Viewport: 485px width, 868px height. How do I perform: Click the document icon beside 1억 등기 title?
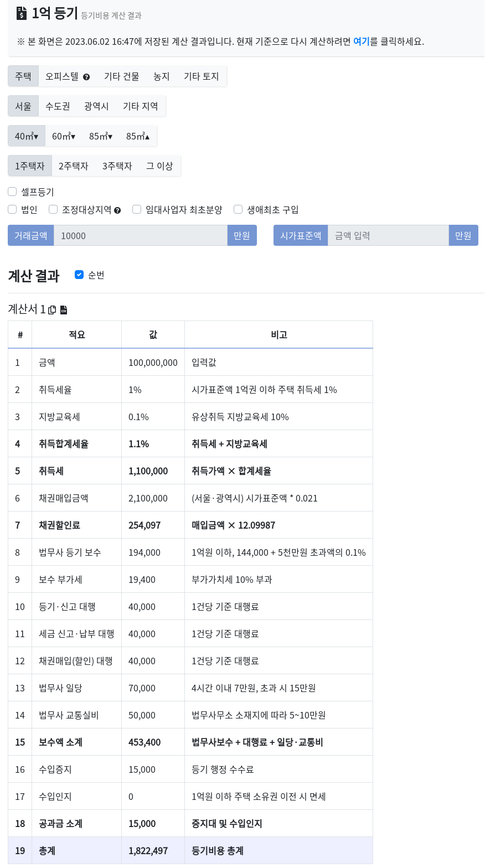point(21,13)
